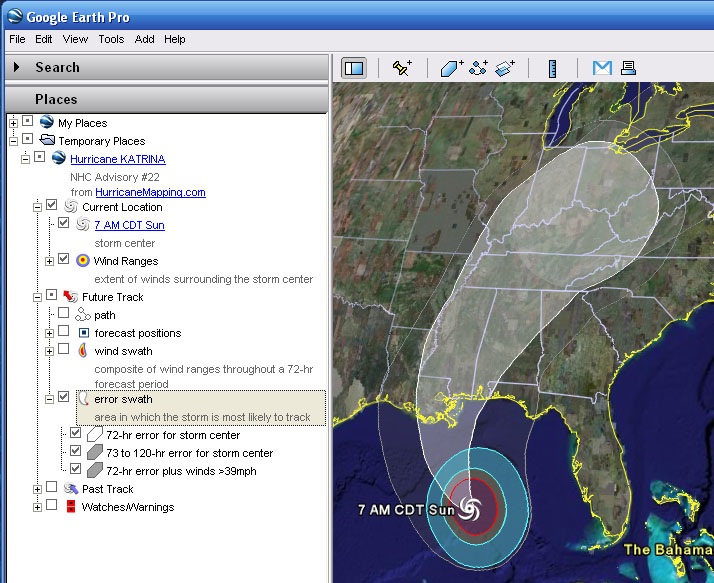This screenshot has height=583, width=714.
Task: Click the Add Polygon toolbar icon
Action: 452,68
